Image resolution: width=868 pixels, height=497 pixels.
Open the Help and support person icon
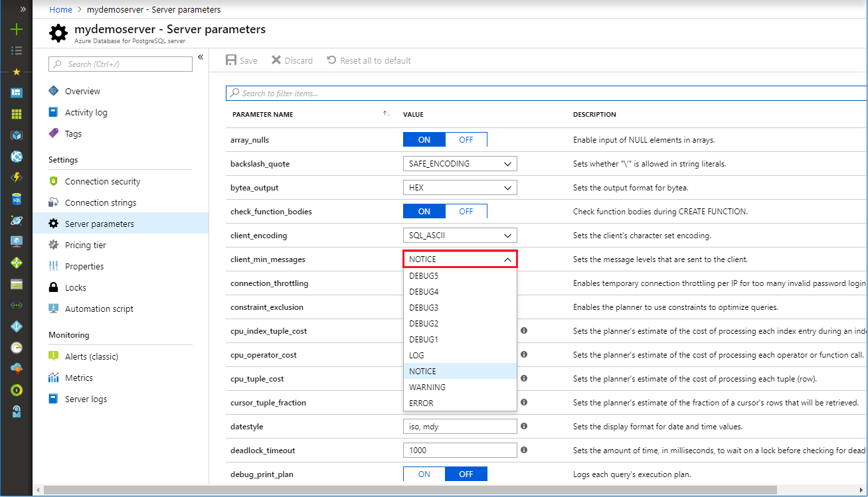coord(17,411)
